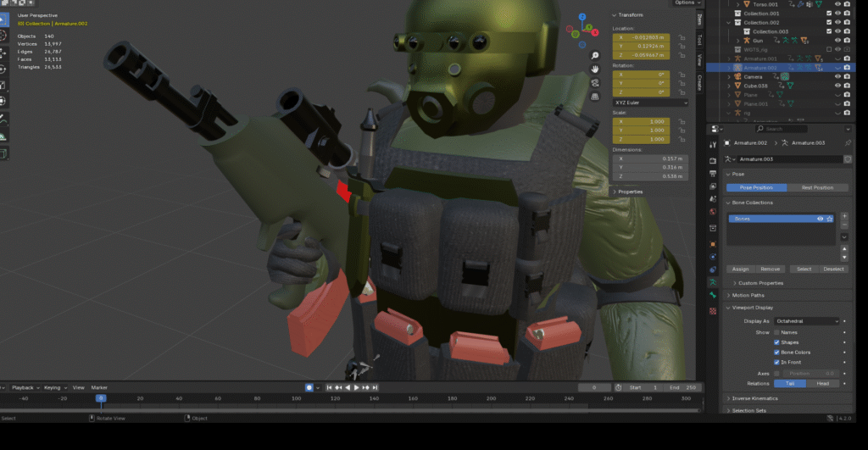The image size is (868, 450).
Task: Enable the Names checkbox under Show
Action: [x=776, y=333]
